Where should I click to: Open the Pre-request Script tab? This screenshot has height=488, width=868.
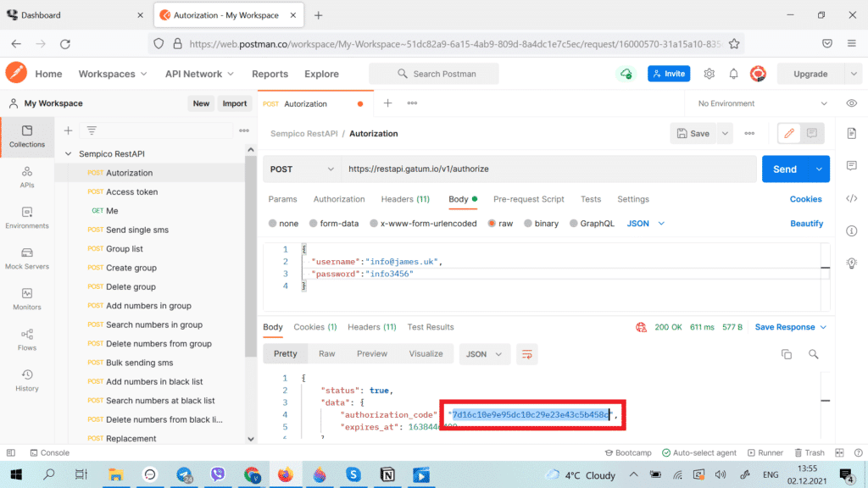pyautogui.click(x=529, y=199)
